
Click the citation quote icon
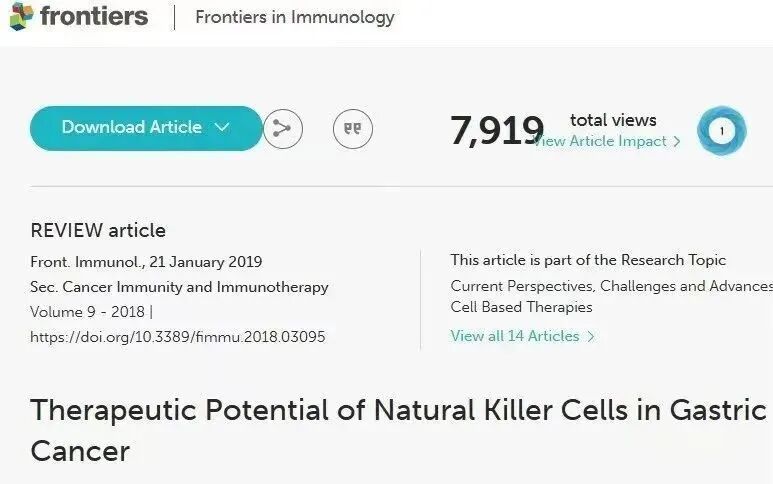pyautogui.click(x=352, y=129)
